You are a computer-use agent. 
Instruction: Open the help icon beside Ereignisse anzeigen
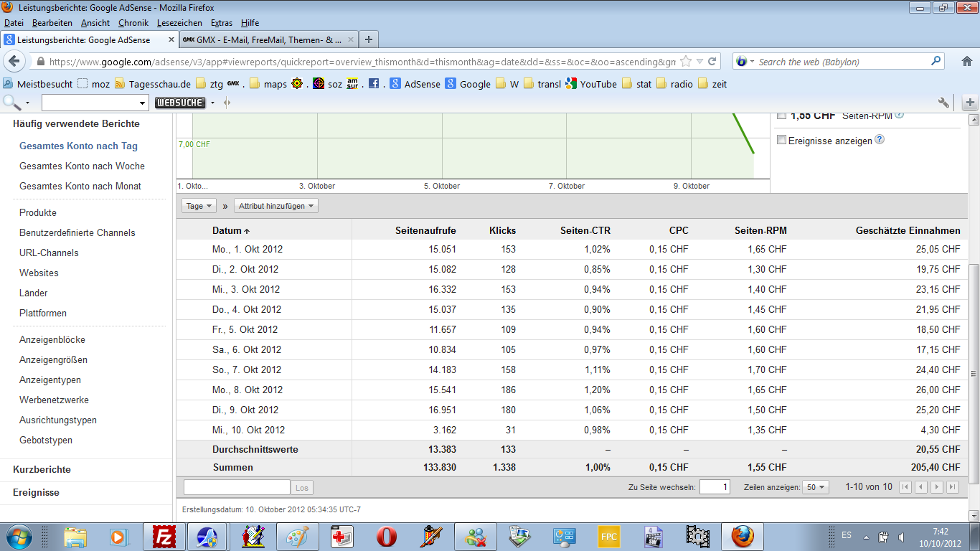coord(880,140)
